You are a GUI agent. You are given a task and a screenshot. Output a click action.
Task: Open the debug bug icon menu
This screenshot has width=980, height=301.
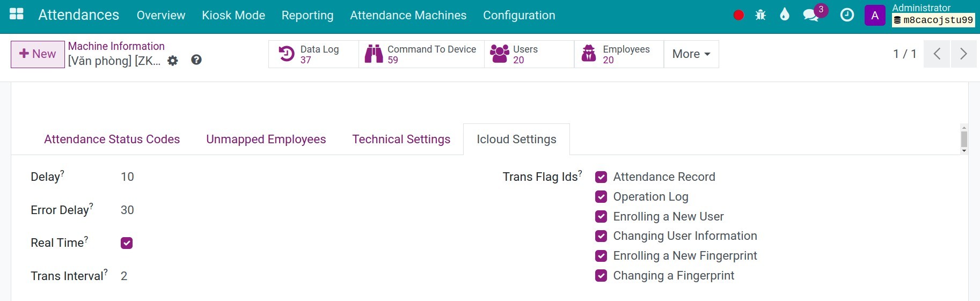coord(760,15)
